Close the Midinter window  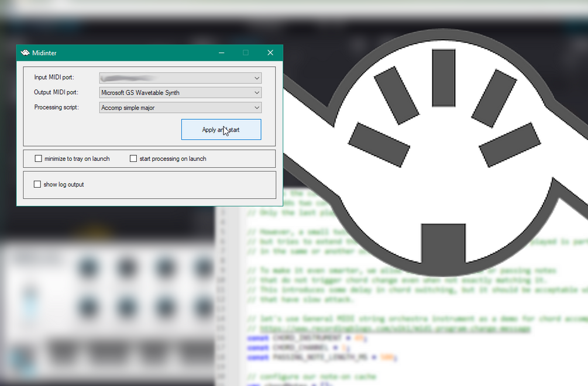coord(270,53)
